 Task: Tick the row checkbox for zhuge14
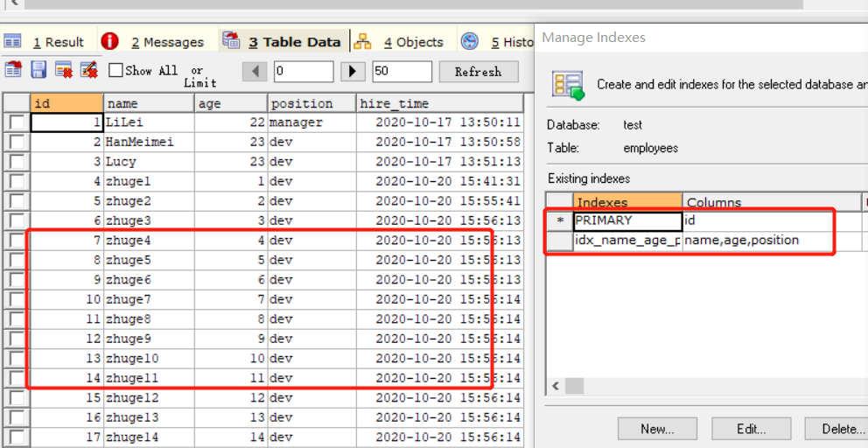pos(17,437)
